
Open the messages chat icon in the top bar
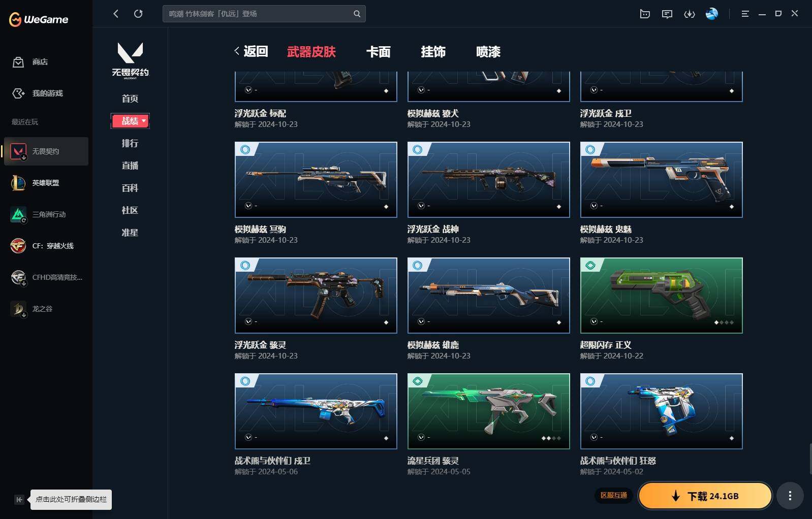tap(667, 14)
